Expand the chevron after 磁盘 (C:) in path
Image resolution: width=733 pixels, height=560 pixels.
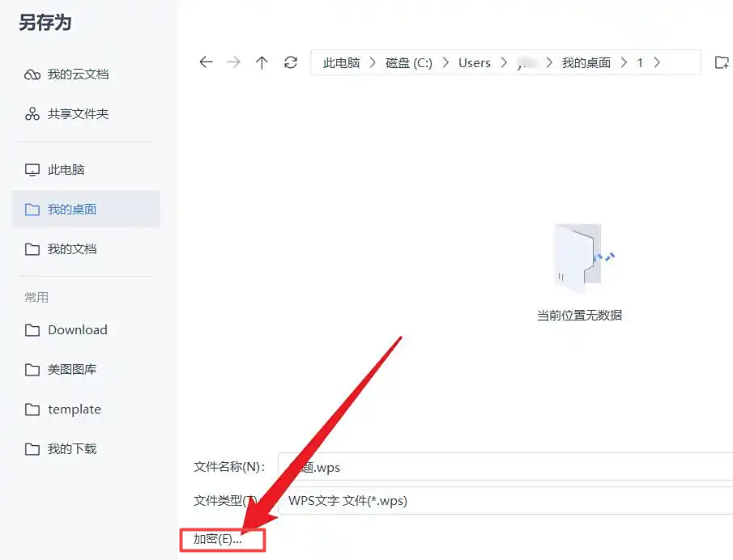(x=445, y=62)
